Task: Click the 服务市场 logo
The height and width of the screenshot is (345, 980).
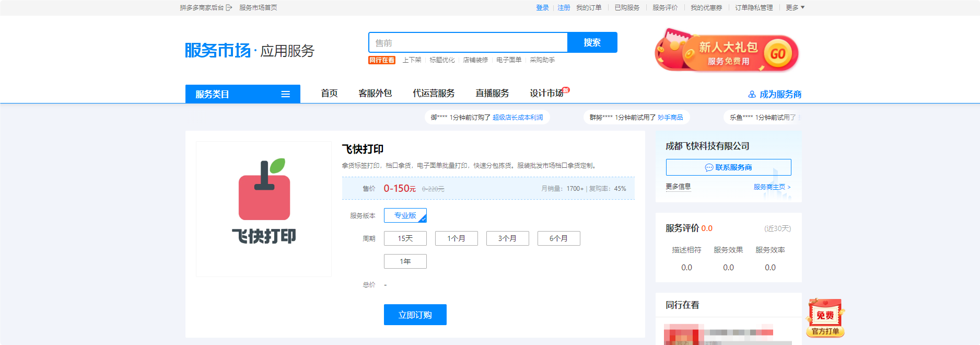Action: point(218,51)
